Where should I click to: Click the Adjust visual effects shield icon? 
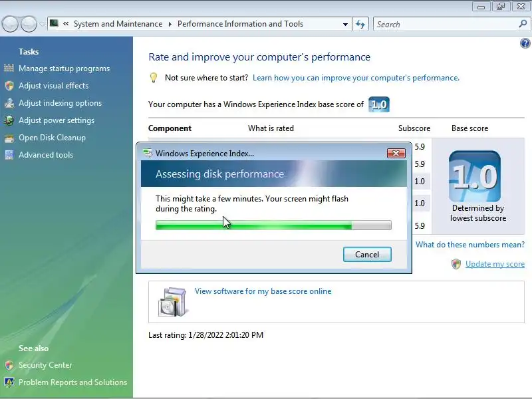(x=9, y=86)
